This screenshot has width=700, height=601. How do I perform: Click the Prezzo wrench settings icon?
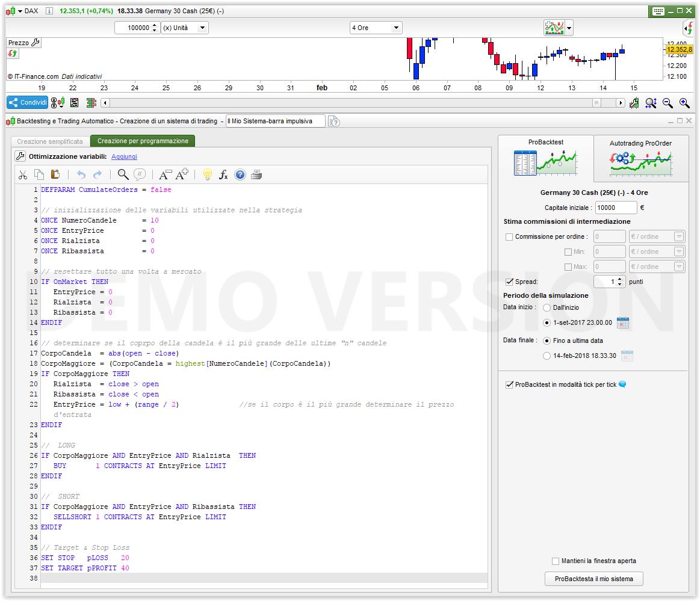pyautogui.click(x=36, y=42)
